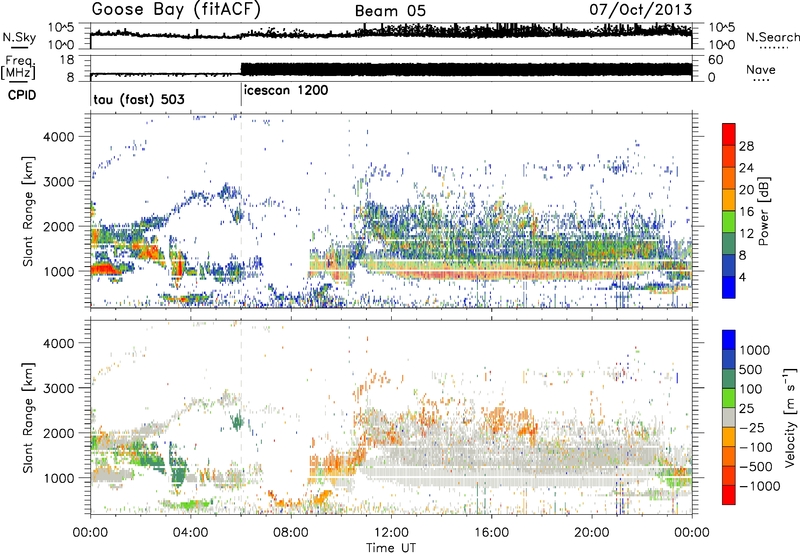Click the 'Freq. [MHz]' axis label
This screenshot has height=554, width=800.
[x=19, y=68]
